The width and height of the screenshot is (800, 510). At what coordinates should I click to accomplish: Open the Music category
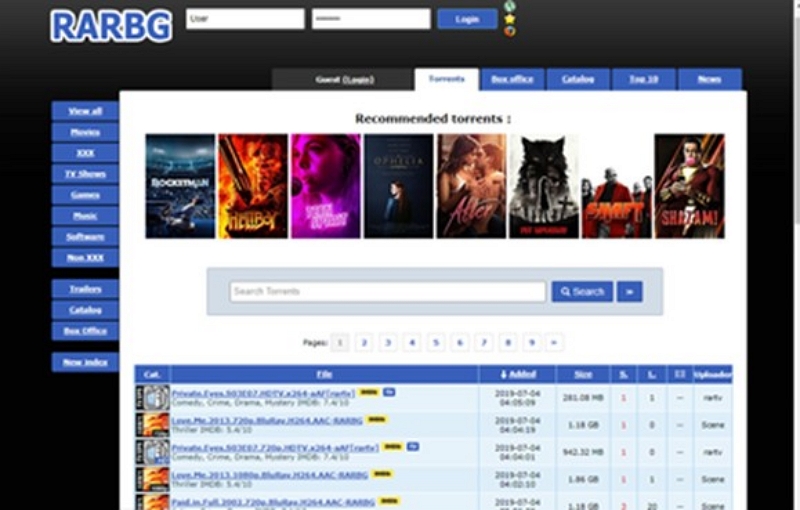coord(85,216)
